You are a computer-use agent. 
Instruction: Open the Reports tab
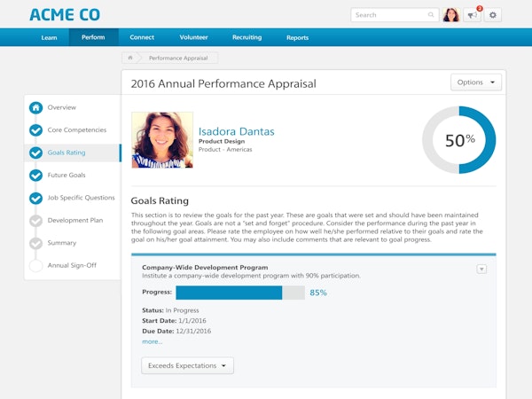tap(297, 37)
